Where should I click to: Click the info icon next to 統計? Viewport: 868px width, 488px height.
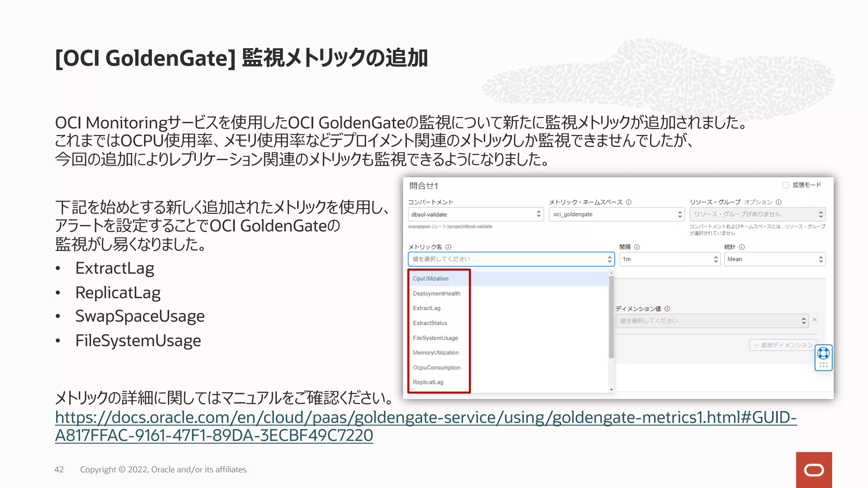[x=742, y=247]
